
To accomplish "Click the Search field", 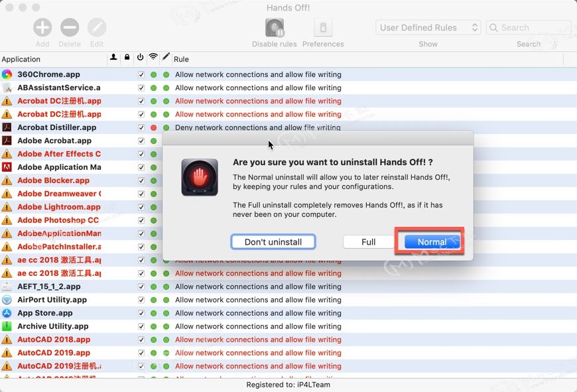I will (x=529, y=28).
